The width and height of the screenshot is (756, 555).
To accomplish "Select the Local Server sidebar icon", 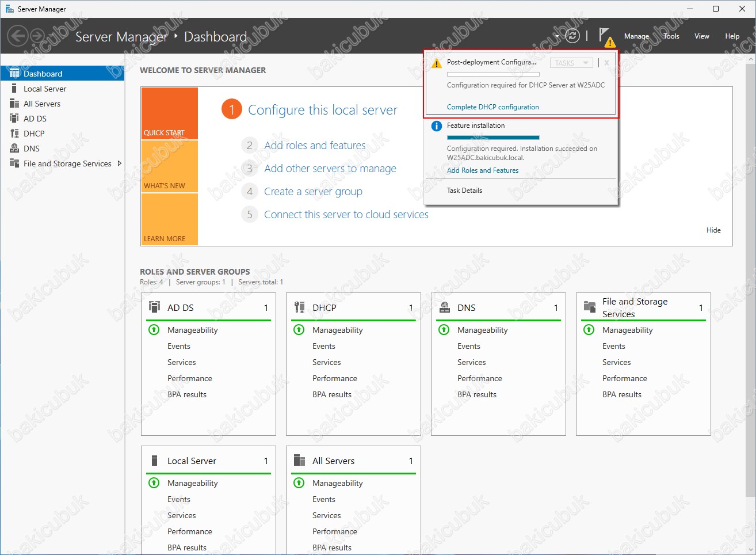I will click(x=14, y=88).
